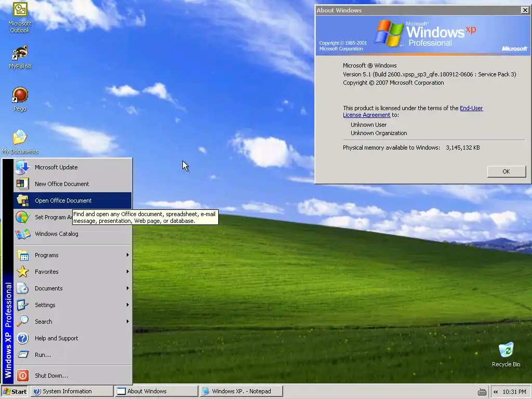This screenshot has height=399, width=532.
Task: Click the Search magnifier icon
Action: coord(23,322)
